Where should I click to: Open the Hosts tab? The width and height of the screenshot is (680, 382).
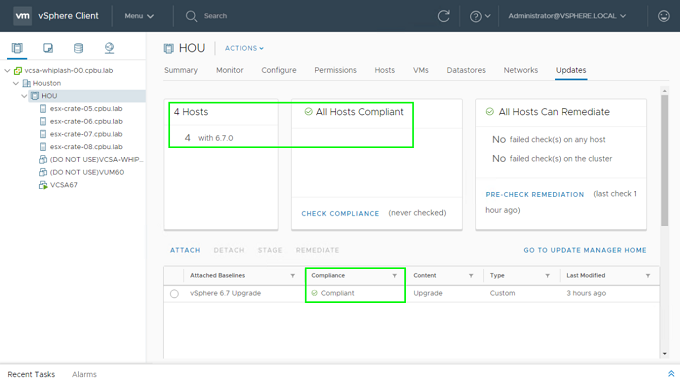point(385,70)
